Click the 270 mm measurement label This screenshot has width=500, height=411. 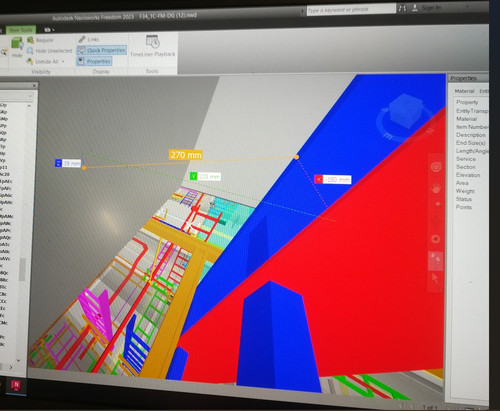click(186, 155)
